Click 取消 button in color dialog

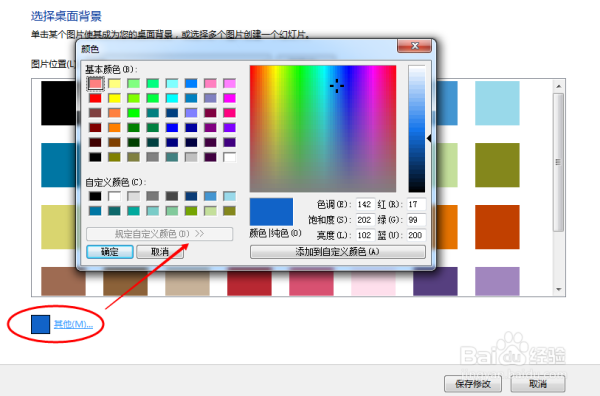[x=160, y=252]
